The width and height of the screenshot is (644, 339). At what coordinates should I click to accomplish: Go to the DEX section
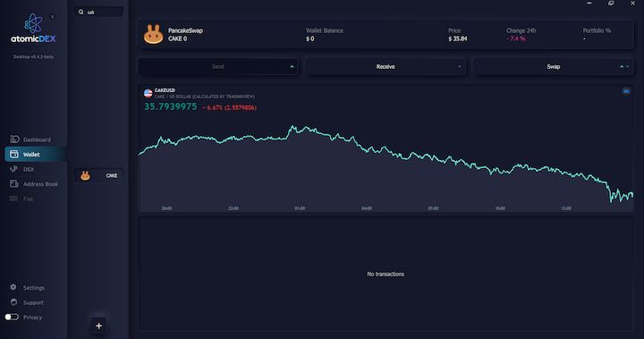(x=29, y=169)
